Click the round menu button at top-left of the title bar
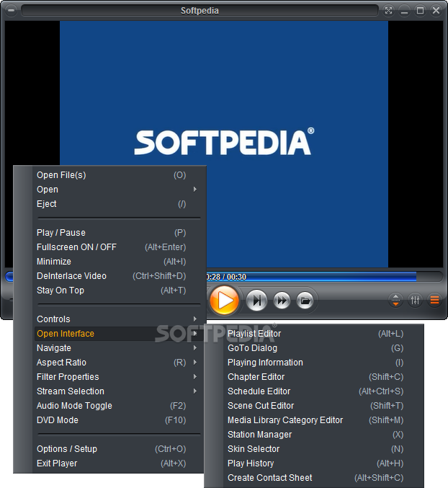The width and height of the screenshot is (448, 488). (x=12, y=11)
